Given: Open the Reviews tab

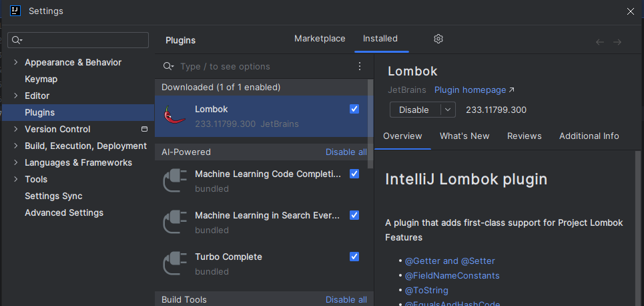Looking at the screenshot, I should click(x=524, y=136).
